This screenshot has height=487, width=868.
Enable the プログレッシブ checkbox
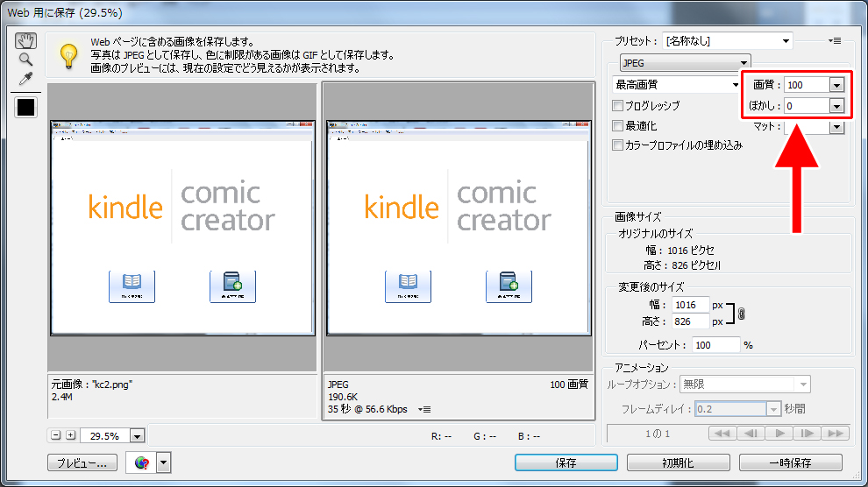click(618, 106)
